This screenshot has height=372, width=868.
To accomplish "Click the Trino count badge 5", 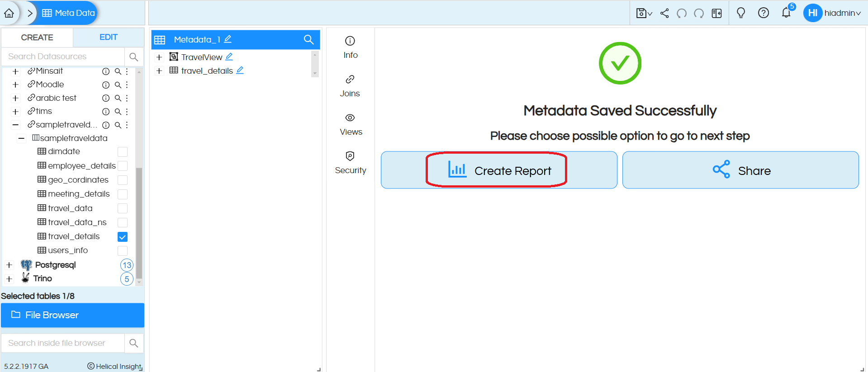I will [x=127, y=279].
